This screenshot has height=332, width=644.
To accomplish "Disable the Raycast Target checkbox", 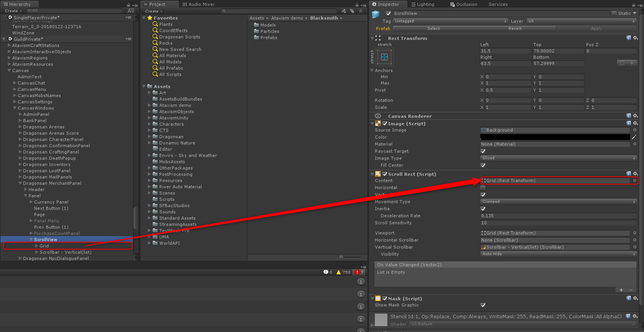I will point(483,151).
